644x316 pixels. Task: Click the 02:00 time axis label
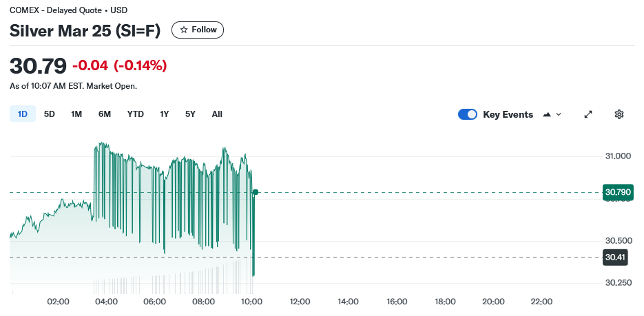pos(59,302)
